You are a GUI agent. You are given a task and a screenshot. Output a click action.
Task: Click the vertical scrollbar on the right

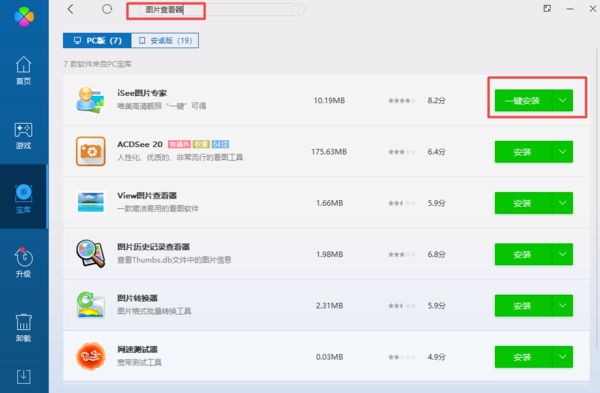click(x=597, y=199)
